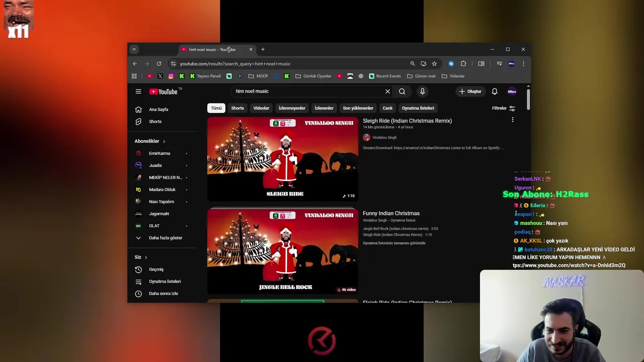Screen dimensions: 644x362
Task: Bookmark this page with the star
Action: pos(434,64)
